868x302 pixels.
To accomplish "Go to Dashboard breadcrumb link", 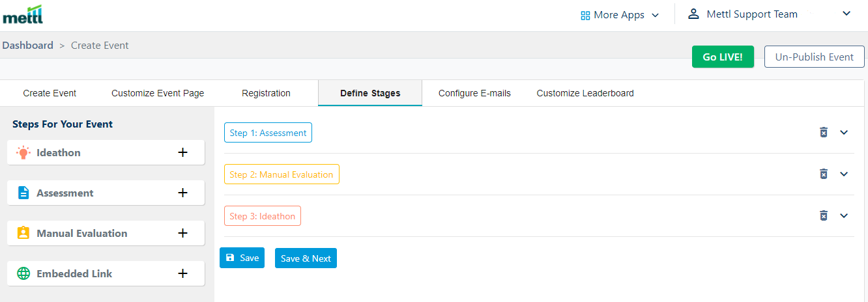I will tap(28, 46).
